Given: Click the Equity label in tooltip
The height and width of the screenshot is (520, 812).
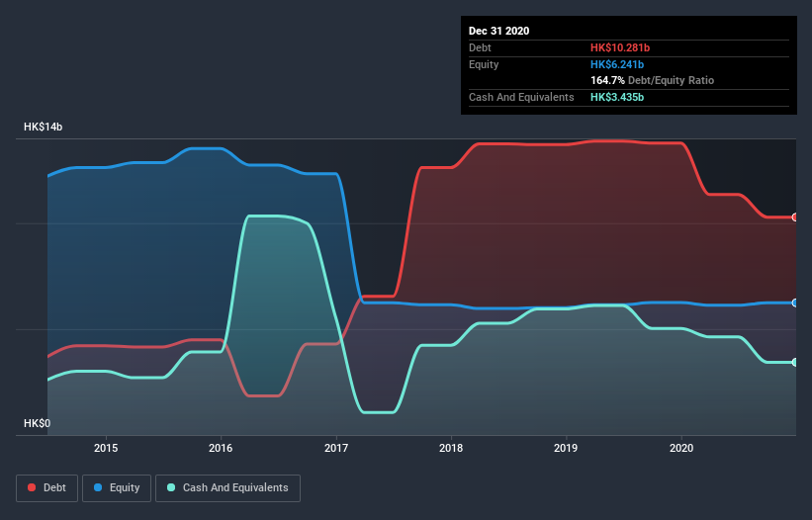Looking at the screenshot, I should tap(484, 64).
